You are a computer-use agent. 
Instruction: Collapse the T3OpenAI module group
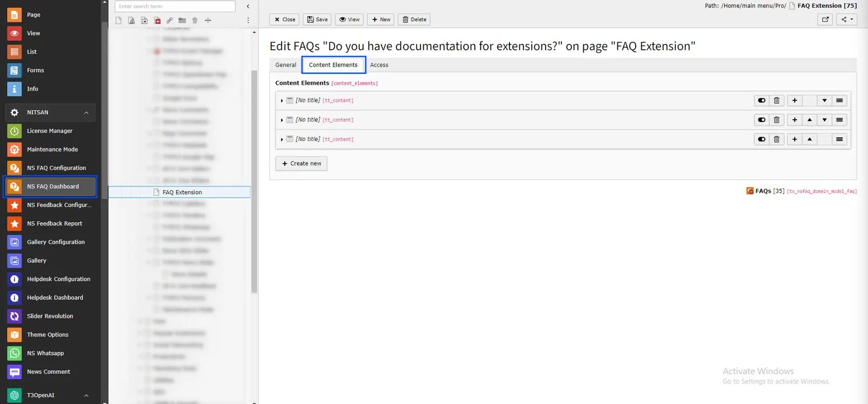coord(86,395)
